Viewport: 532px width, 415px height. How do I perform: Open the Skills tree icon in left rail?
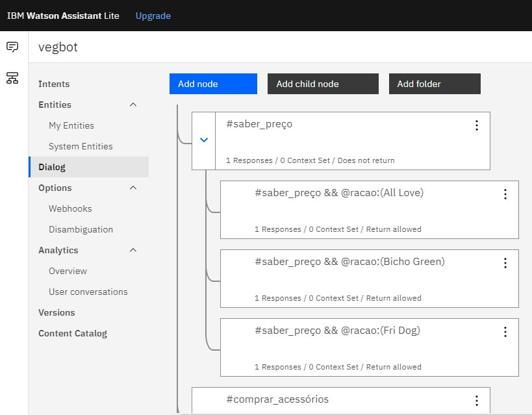pos(12,78)
